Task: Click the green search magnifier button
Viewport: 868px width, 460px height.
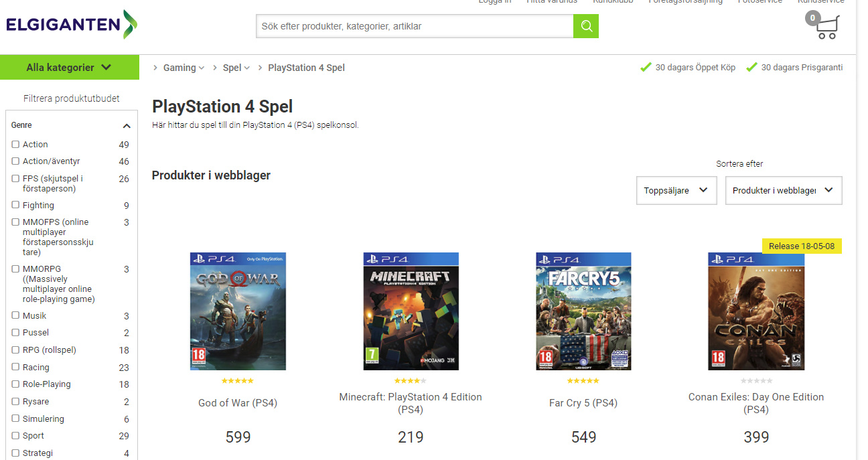Action: coord(585,26)
